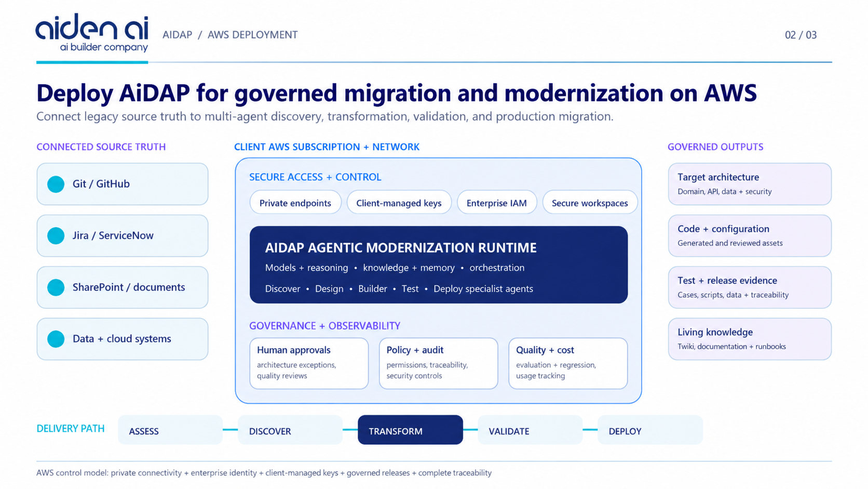Open the Quality + cost card
This screenshot has height=489, width=868.
(x=568, y=363)
